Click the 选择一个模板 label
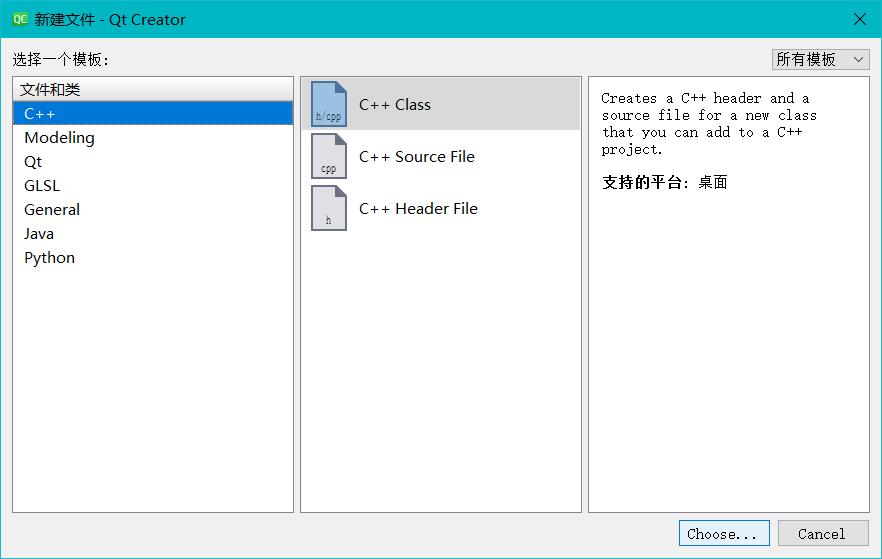Viewport: 882px width, 559px height. coord(60,59)
